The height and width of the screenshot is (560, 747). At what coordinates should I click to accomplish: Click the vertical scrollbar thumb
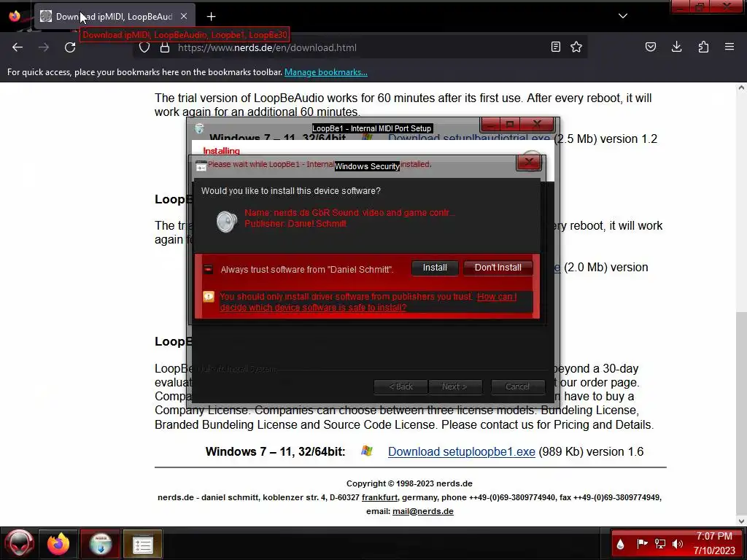(x=741, y=412)
